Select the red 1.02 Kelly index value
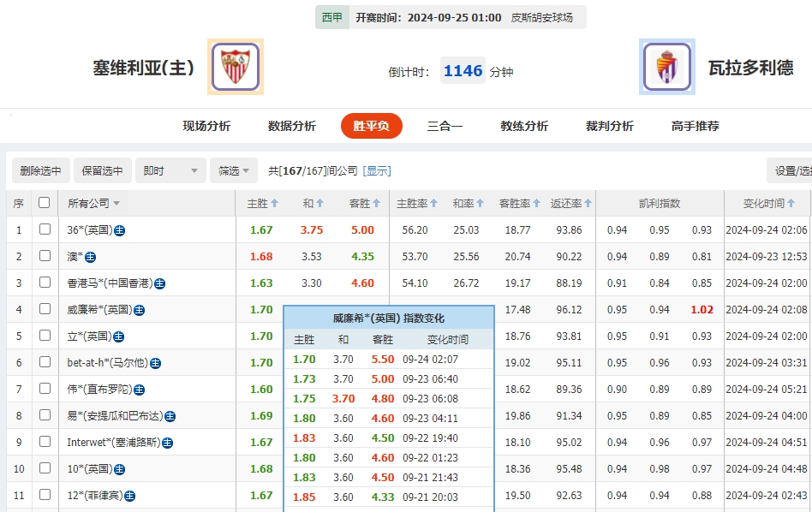 [x=702, y=310]
